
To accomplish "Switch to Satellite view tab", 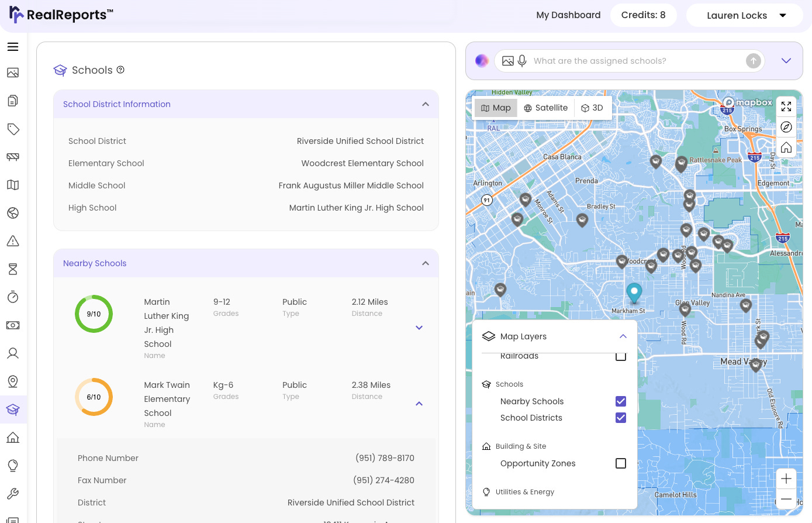I will pos(546,108).
